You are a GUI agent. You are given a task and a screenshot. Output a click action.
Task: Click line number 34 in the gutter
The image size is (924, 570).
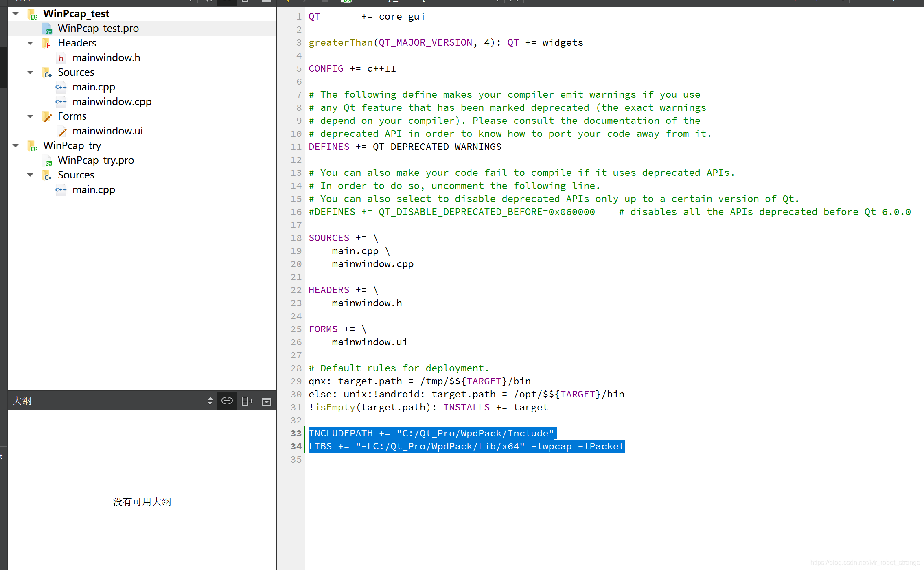click(x=296, y=447)
